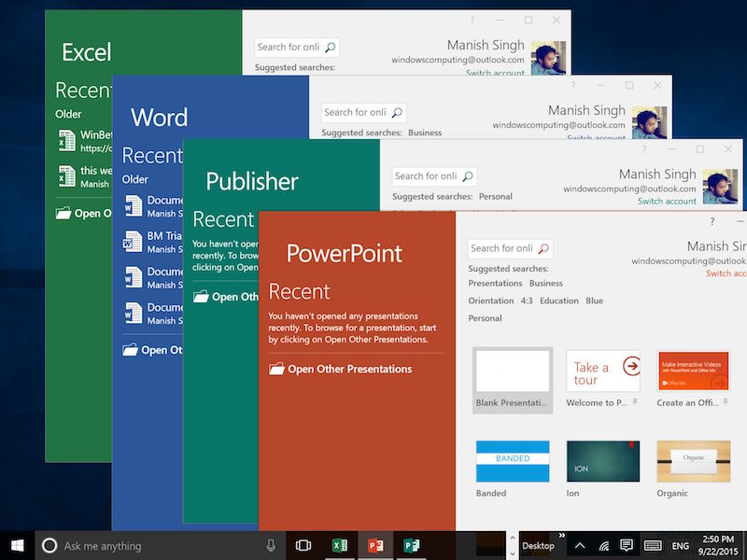Click the Switch account link in PowerPoint
This screenshot has width=747, height=560.
pos(726,273)
